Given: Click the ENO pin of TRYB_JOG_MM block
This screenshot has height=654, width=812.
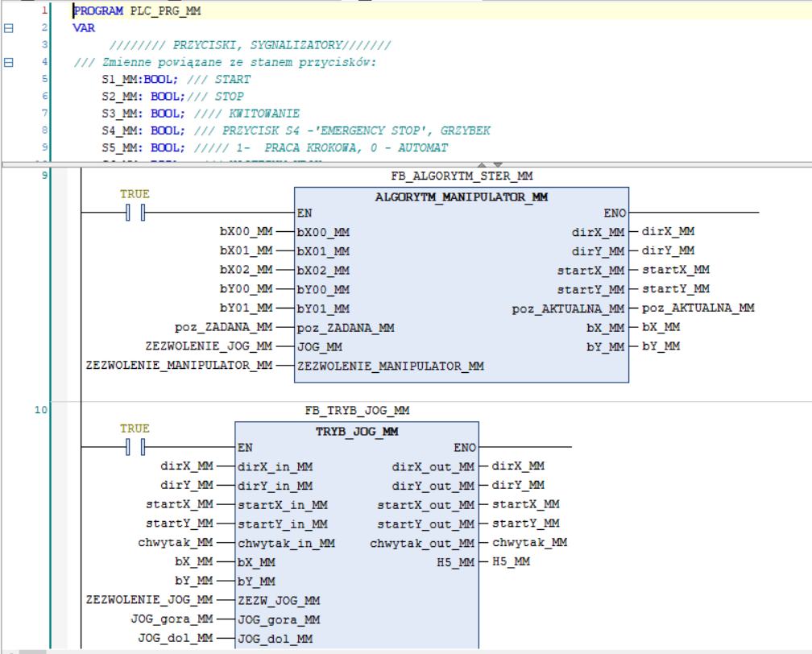Looking at the screenshot, I should [x=465, y=448].
